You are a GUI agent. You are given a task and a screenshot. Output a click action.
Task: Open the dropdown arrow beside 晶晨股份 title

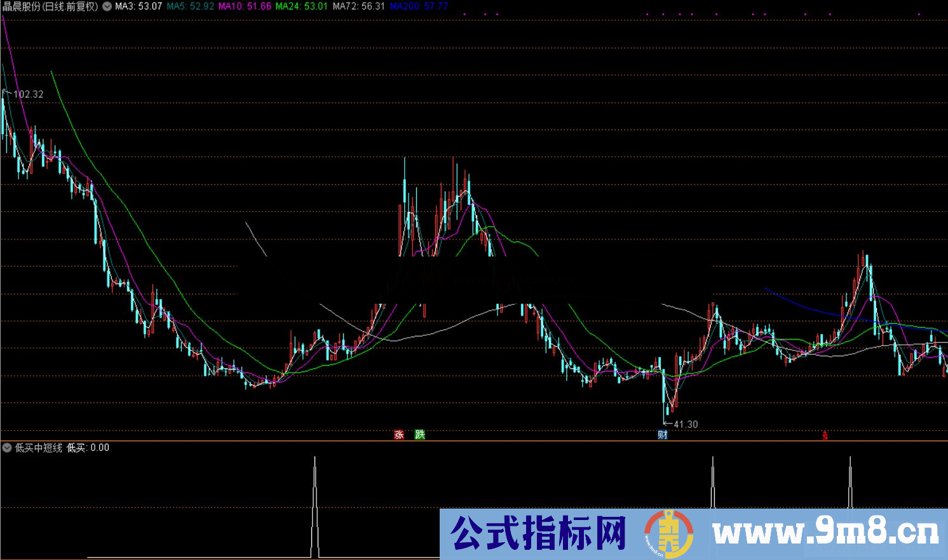[x=107, y=6]
